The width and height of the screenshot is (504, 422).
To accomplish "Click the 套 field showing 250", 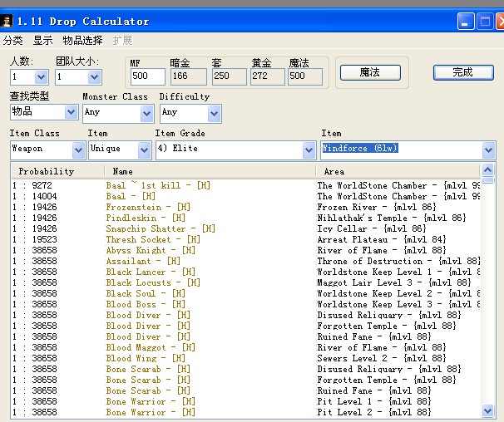I will tap(230, 76).
